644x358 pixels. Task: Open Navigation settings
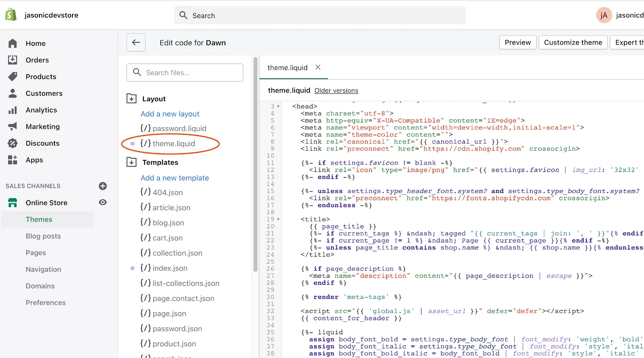click(x=43, y=269)
